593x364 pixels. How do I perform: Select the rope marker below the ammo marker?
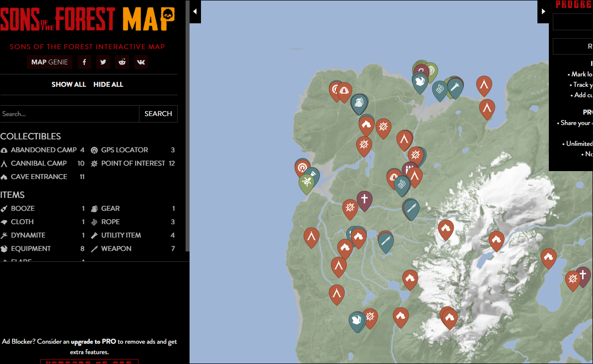tap(401, 185)
